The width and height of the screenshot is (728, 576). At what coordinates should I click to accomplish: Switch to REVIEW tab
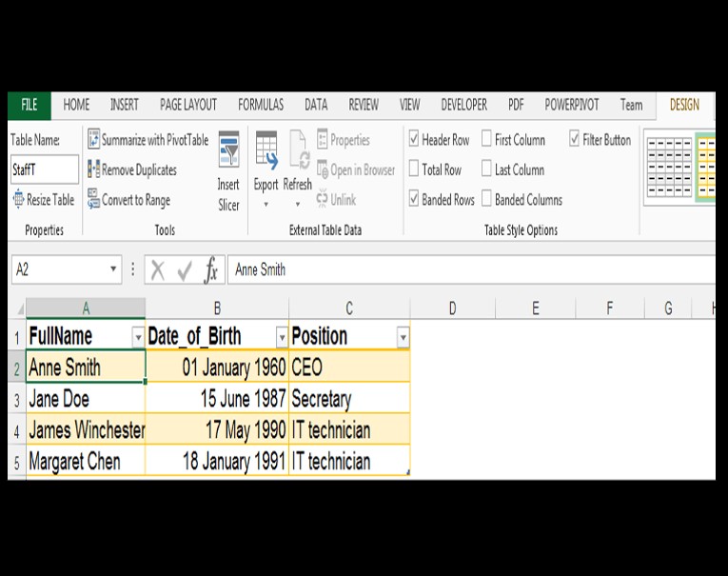click(x=364, y=105)
